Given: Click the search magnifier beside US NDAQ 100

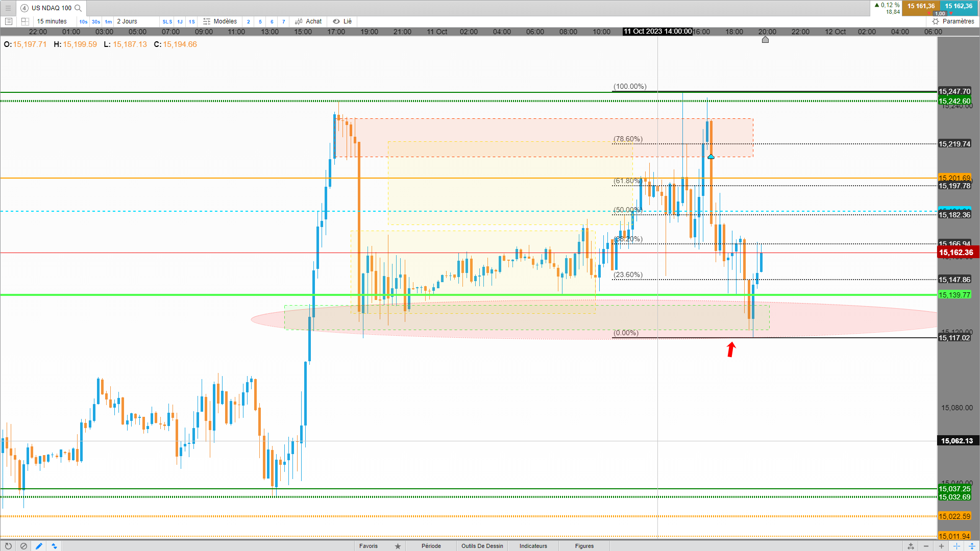Looking at the screenshot, I should point(78,8).
